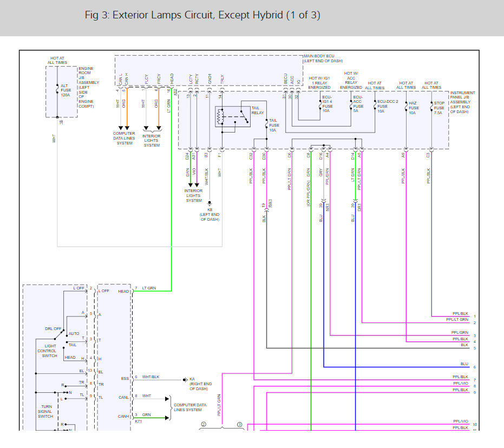Viewport: 504px width, 448px height.
Task: Click the Light Control Switch label
Action: [50, 351]
